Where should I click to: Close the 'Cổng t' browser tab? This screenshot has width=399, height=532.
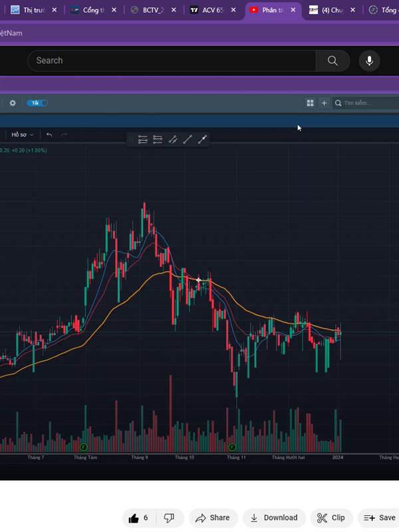click(x=114, y=10)
